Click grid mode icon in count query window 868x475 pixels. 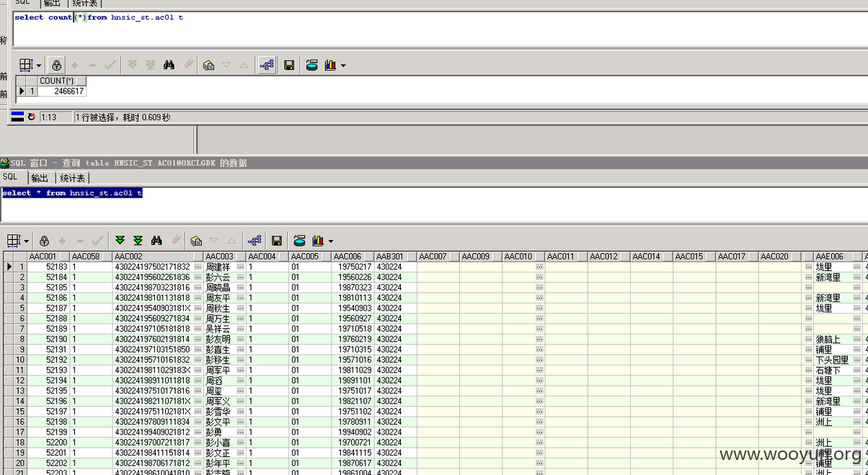pyautogui.click(x=26, y=65)
